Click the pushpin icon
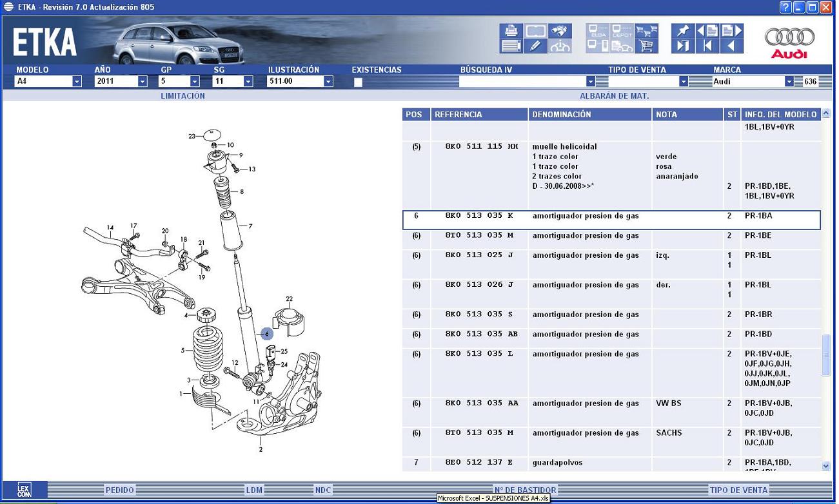This screenshot has width=839, height=504. [x=683, y=31]
